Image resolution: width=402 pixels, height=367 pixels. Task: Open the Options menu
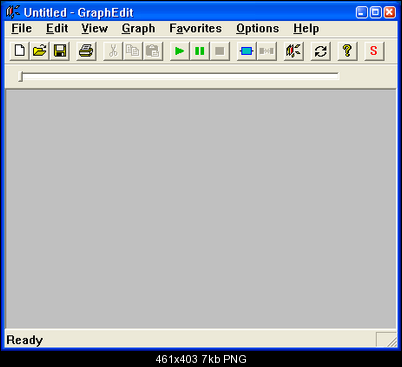[258, 28]
